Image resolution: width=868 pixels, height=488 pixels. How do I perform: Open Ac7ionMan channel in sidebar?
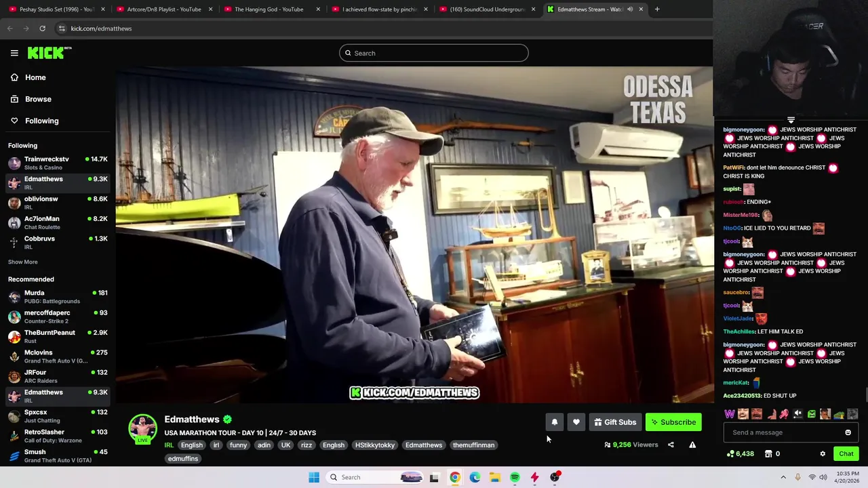tap(58, 222)
